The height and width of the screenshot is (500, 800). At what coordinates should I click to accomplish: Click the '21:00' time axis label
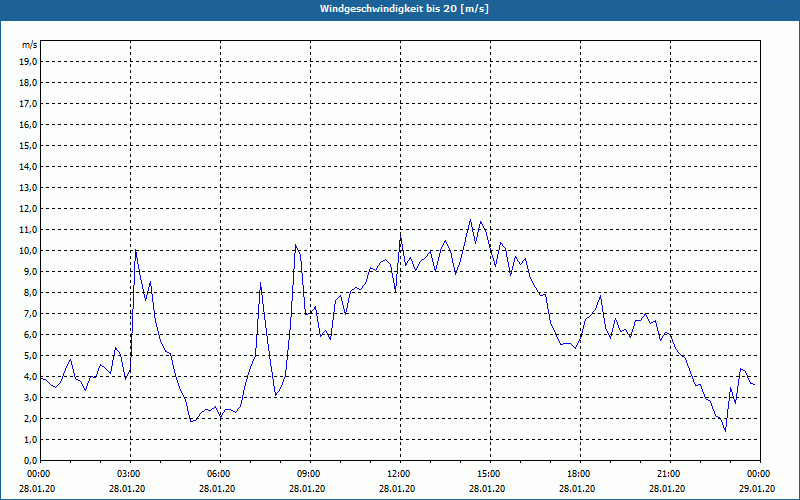(x=670, y=474)
